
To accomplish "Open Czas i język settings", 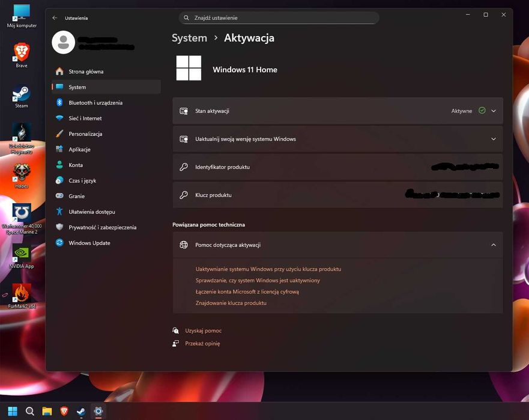I will [106, 181].
